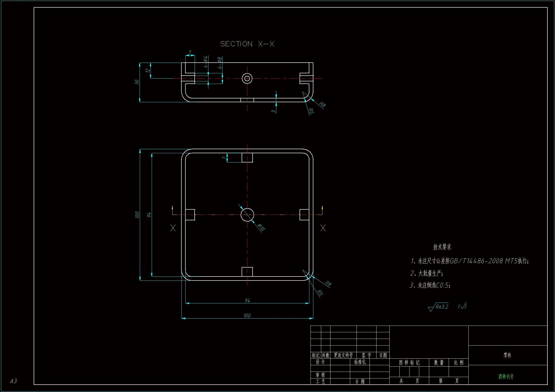Click the left X section marker letter
The width and height of the screenshot is (555, 392).
(x=173, y=228)
